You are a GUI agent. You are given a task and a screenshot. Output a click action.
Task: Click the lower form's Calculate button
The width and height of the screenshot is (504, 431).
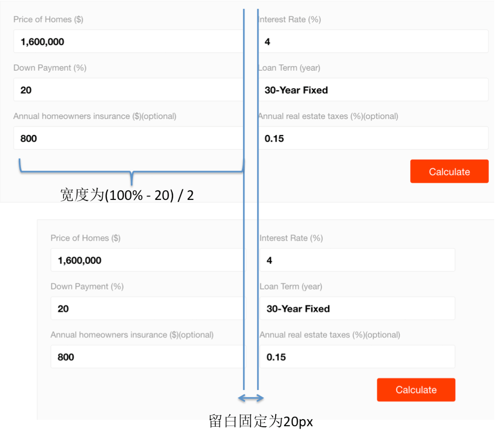coord(416,390)
